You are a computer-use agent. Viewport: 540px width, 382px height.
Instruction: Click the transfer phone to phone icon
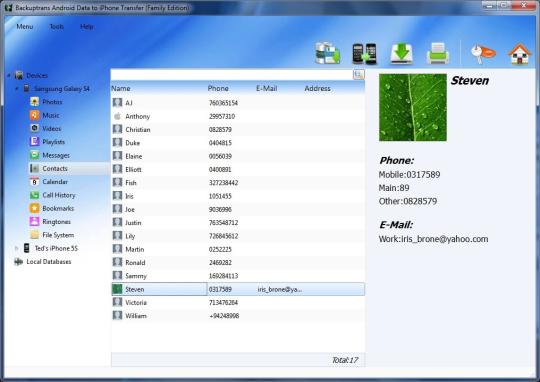click(x=364, y=54)
